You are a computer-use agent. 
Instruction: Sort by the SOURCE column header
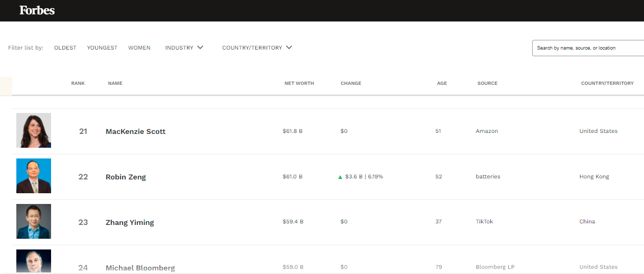(x=487, y=83)
